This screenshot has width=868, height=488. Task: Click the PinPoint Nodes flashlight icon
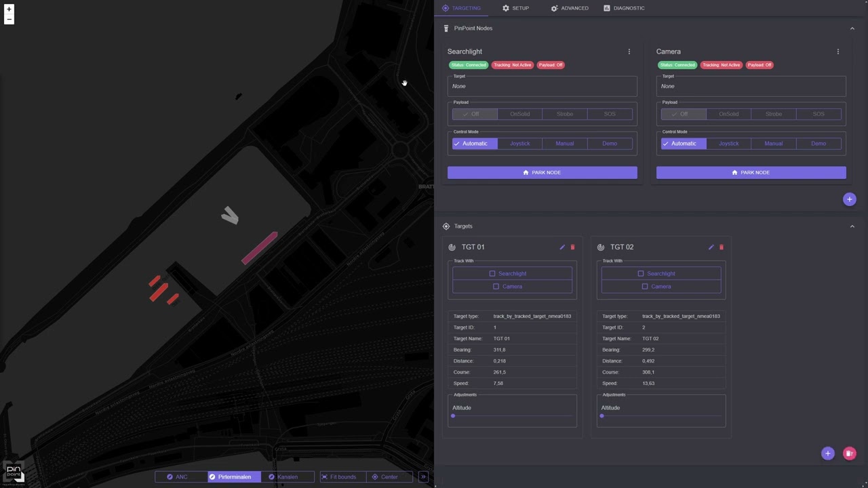pos(446,28)
